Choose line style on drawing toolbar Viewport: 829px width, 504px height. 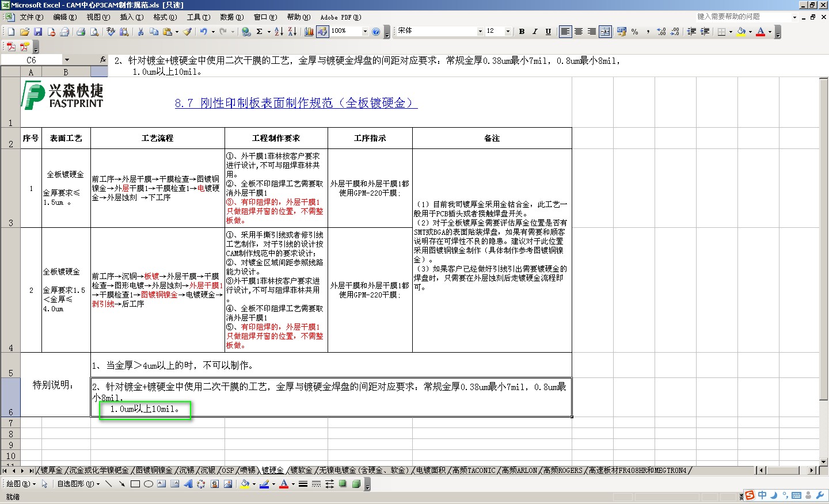click(x=303, y=484)
